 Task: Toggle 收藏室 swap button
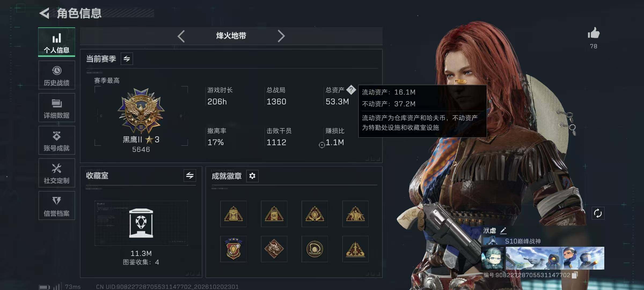coord(190,176)
